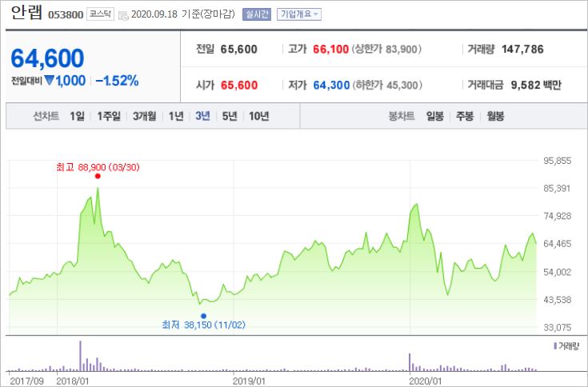
Task: Click the 고가 value 66,100
Action: 330,49
